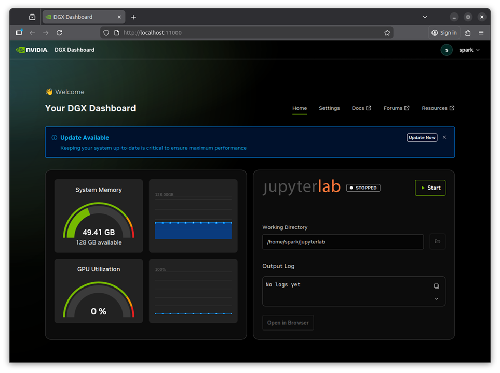Image resolution: width=500 pixels, height=373 pixels.
Task: Start JupyterLab with the Start button
Action: click(430, 188)
